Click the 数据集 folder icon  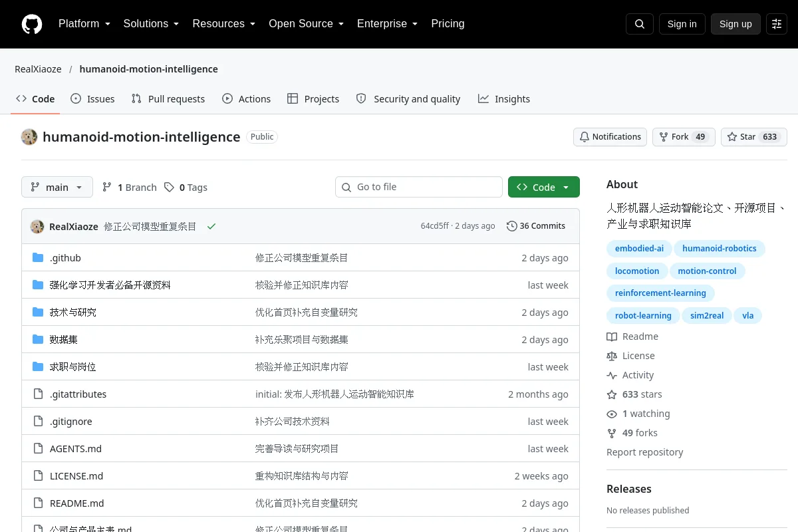(38, 340)
